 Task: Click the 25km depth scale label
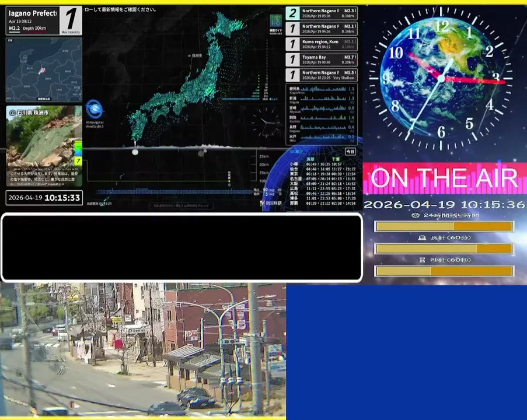[x=264, y=156]
